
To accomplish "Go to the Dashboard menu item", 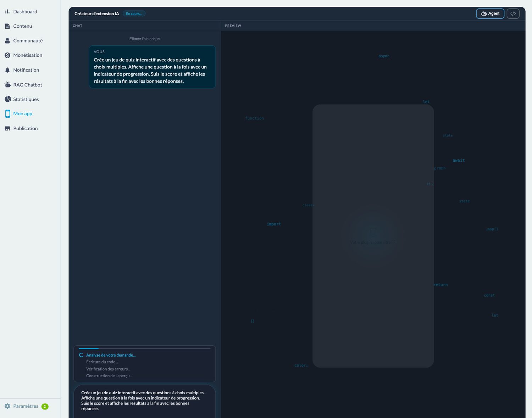I will point(25,12).
